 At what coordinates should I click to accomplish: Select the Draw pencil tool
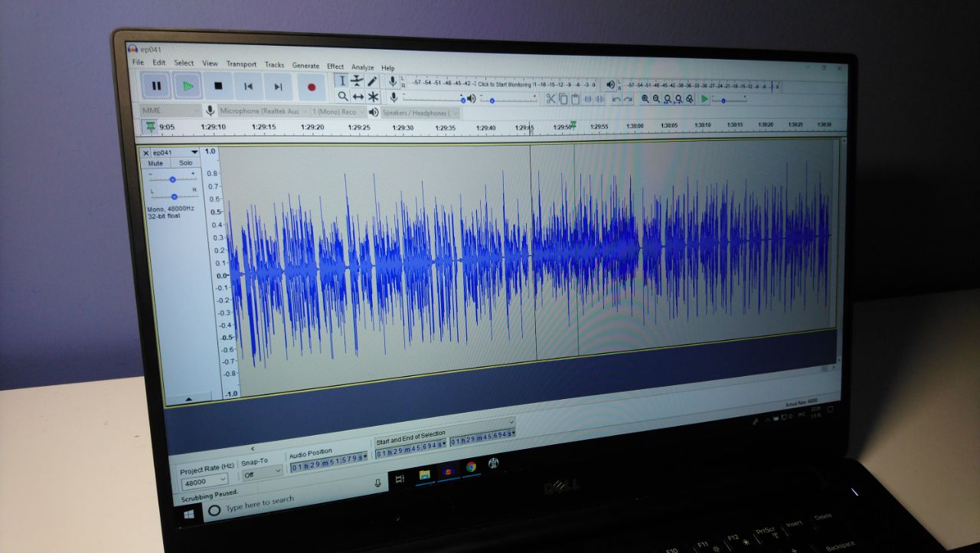pos(373,81)
